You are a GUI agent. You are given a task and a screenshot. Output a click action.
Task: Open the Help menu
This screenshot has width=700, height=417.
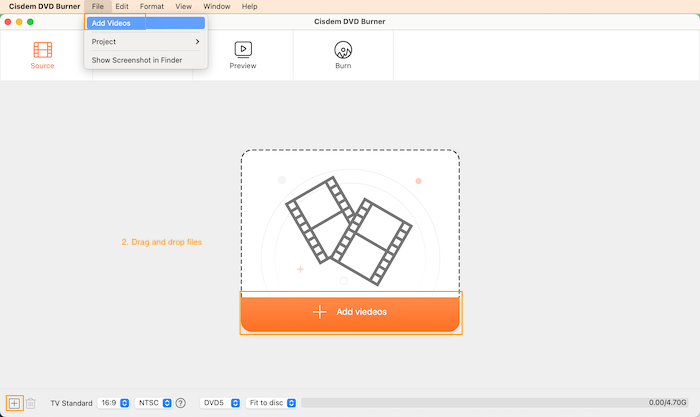coord(250,6)
